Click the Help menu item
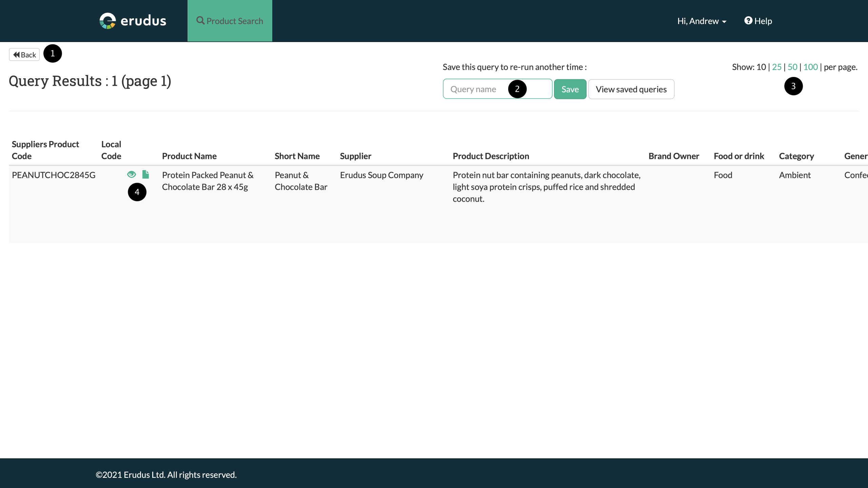The width and height of the screenshot is (868, 488). 763,21
